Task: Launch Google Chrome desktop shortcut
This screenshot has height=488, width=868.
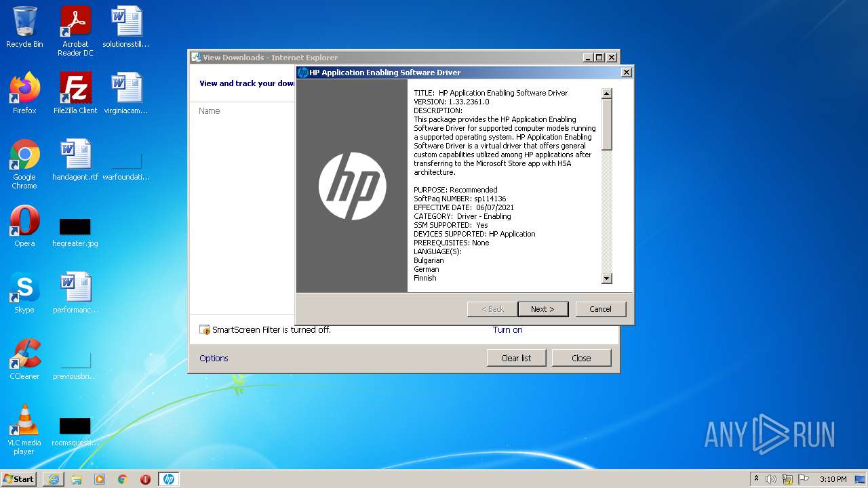Action: 24,164
